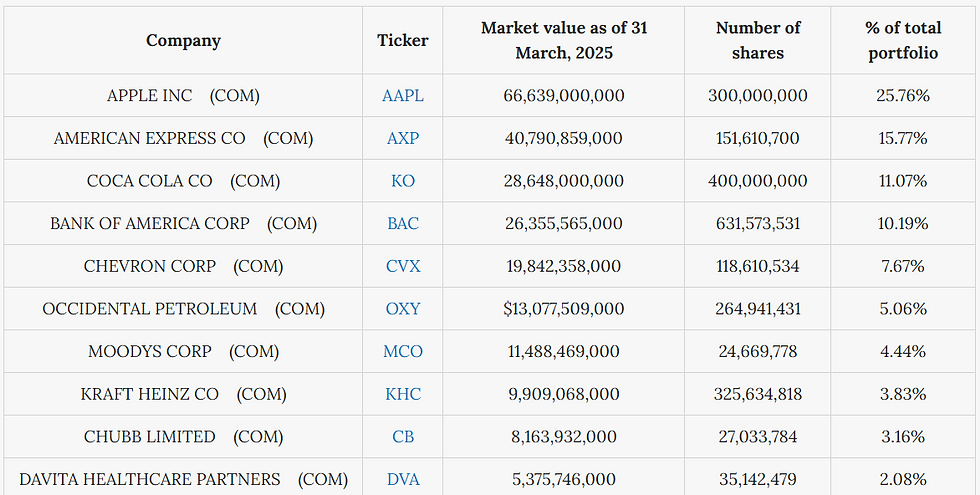Open the BAC ticker link
This screenshot has width=980, height=495.
point(403,224)
